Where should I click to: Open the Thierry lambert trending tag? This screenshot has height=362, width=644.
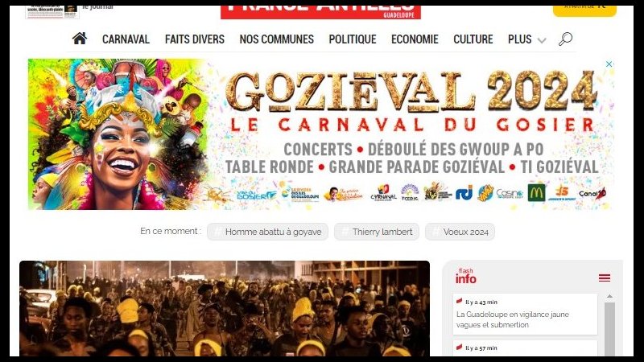pyautogui.click(x=377, y=232)
